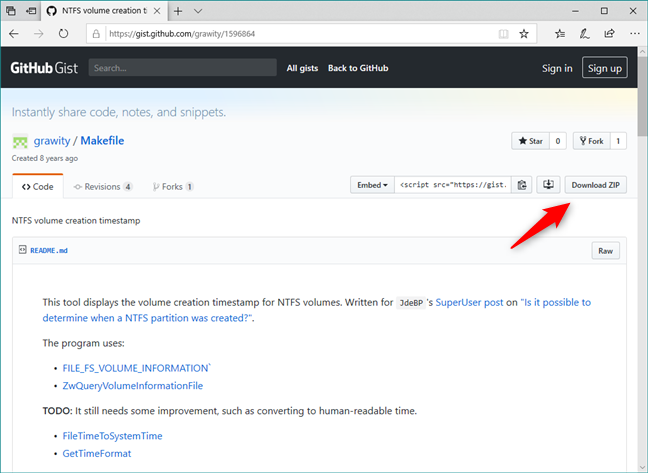Open All gists link

(303, 68)
